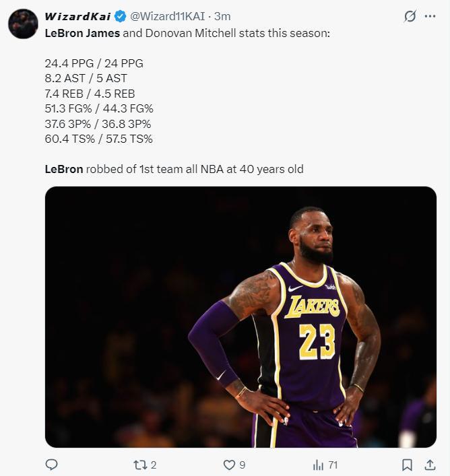Open the view analytics bar-chart icon

click(319, 465)
